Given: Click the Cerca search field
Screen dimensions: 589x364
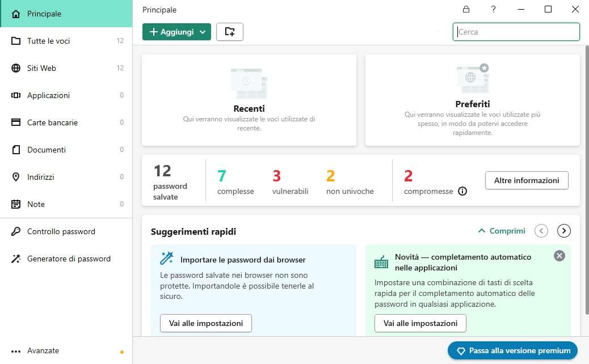Looking at the screenshot, I should tap(516, 32).
